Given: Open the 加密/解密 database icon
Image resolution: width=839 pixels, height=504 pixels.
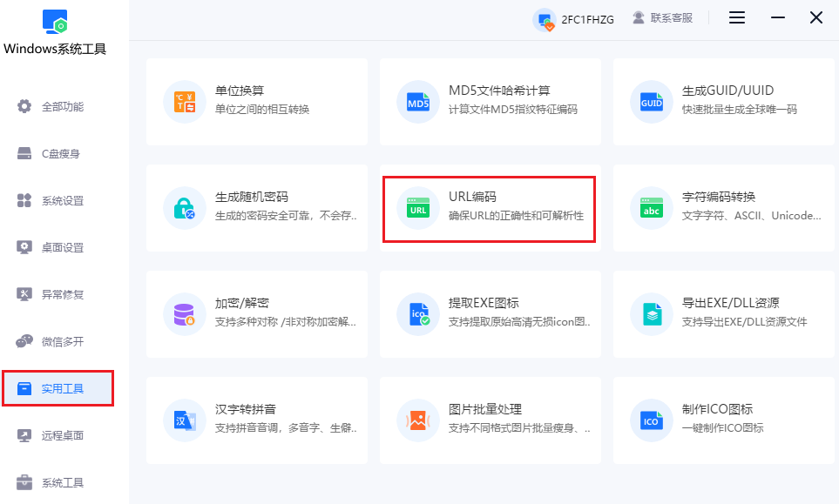Looking at the screenshot, I should (x=185, y=314).
